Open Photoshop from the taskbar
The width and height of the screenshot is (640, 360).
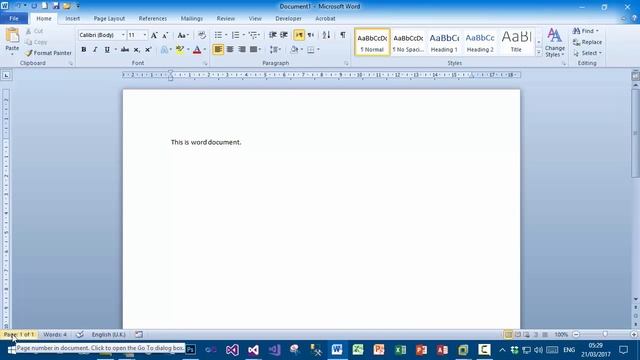tap(190, 350)
